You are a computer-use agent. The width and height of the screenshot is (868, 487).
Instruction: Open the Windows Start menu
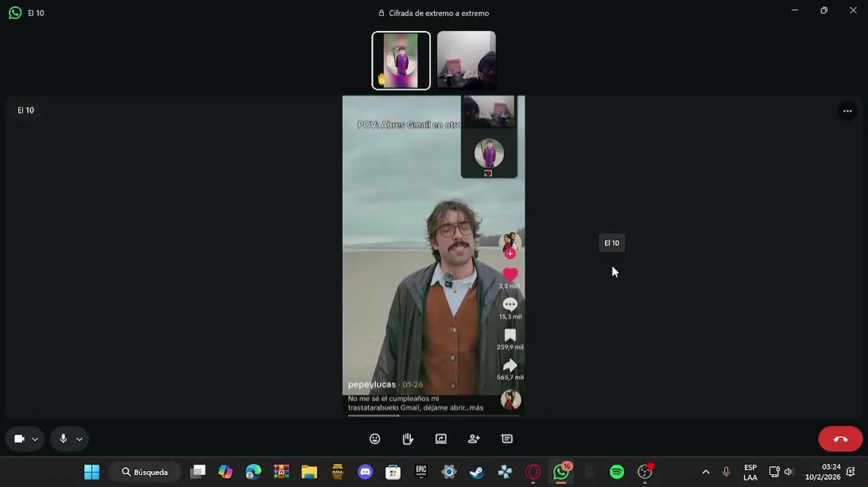pyautogui.click(x=92, y=472)
